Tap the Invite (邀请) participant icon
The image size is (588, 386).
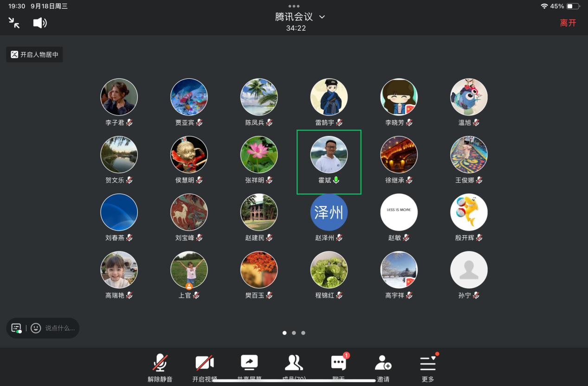(x=383, y=363)
